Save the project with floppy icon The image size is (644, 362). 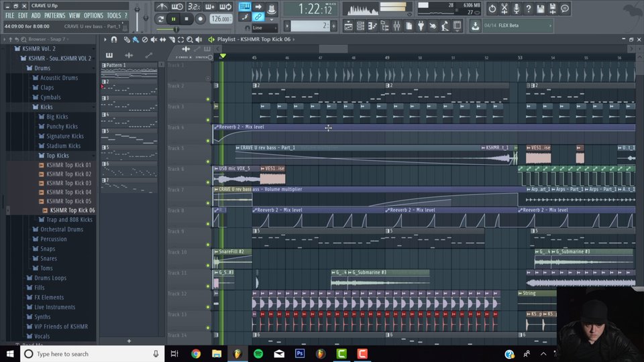coord(541,8)
